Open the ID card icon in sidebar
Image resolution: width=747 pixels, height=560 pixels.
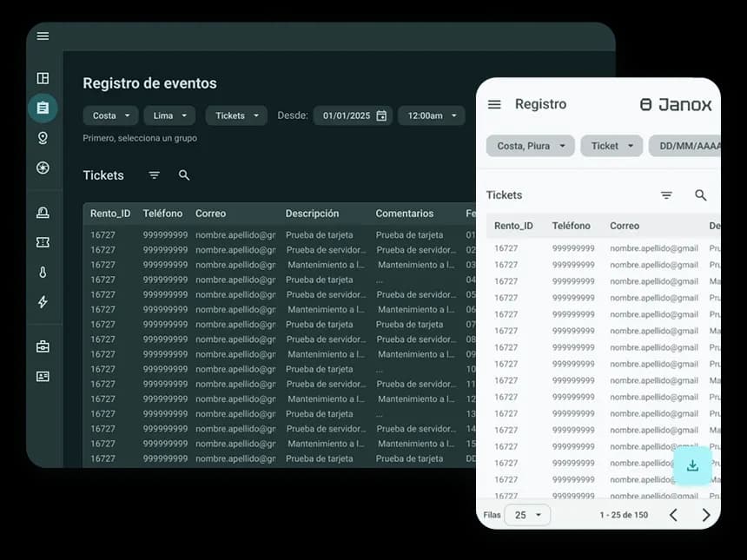click(x=43, y=377)
